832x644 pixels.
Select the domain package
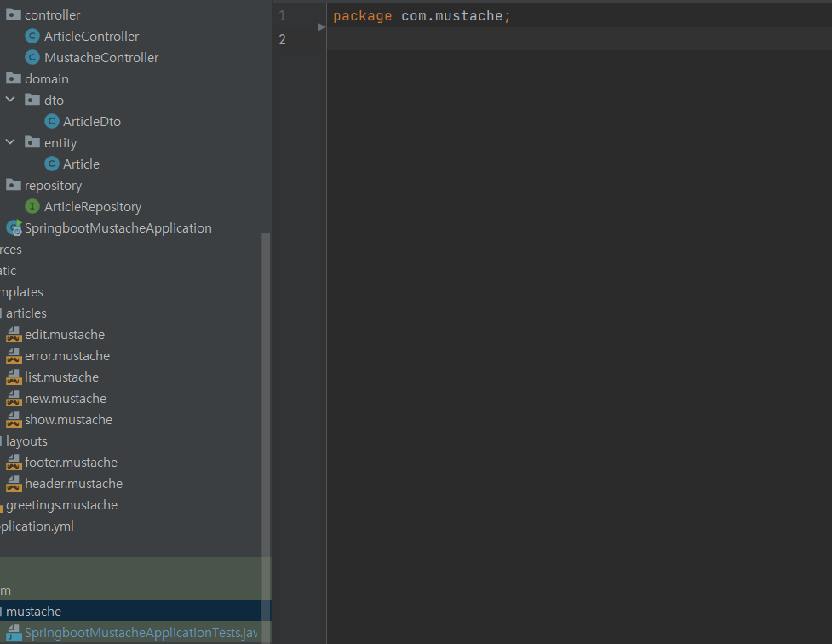[47, 78]
